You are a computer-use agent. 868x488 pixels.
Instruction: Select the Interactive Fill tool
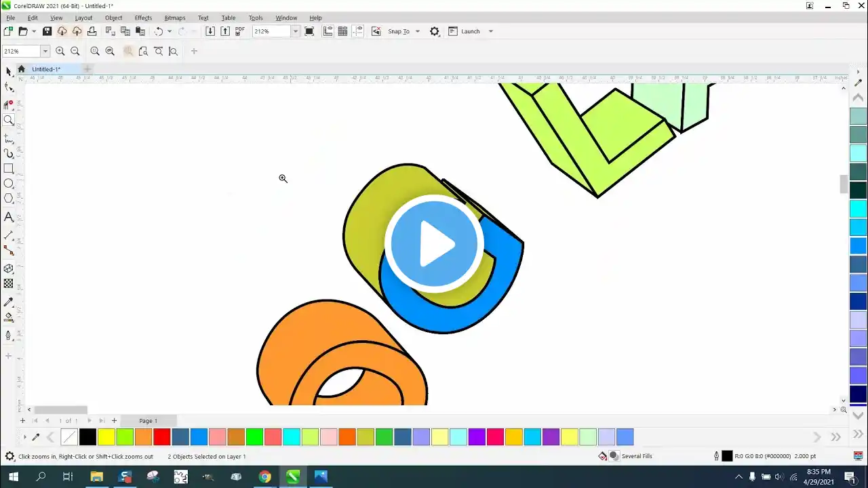point(9,317)
